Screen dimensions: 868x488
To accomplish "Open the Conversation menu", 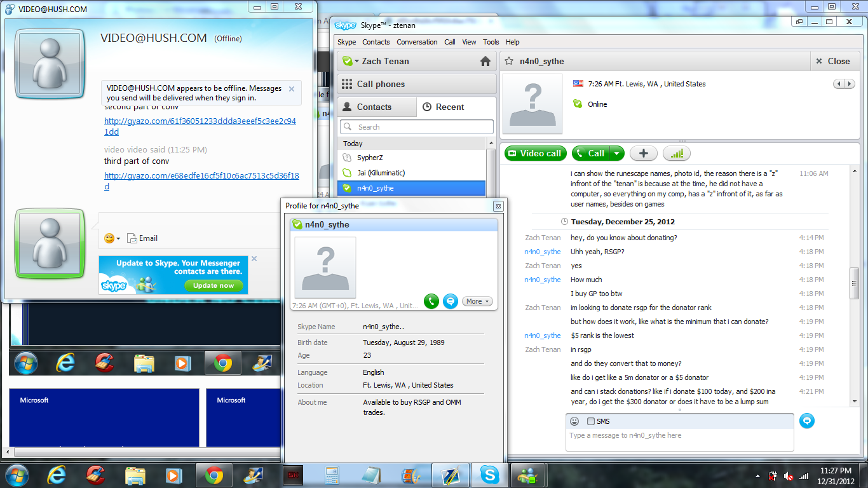I will pyautogui.click(x=417, y=42).
